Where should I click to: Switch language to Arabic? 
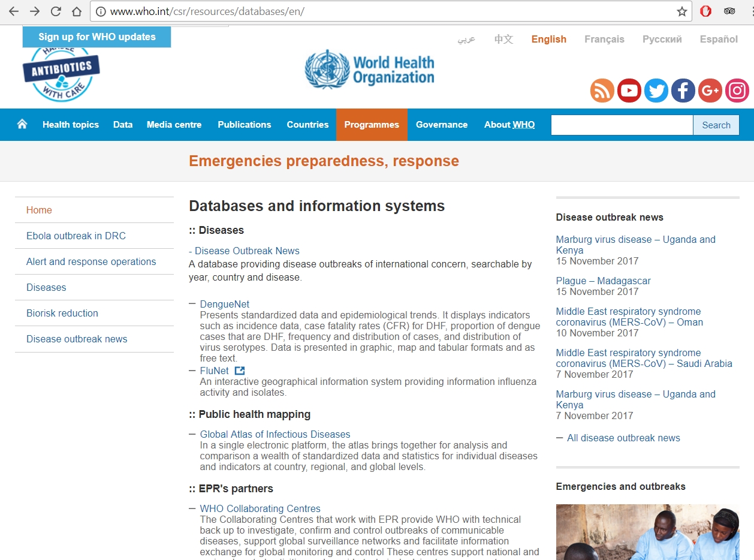pyautogui.click(x=466, y=39)
